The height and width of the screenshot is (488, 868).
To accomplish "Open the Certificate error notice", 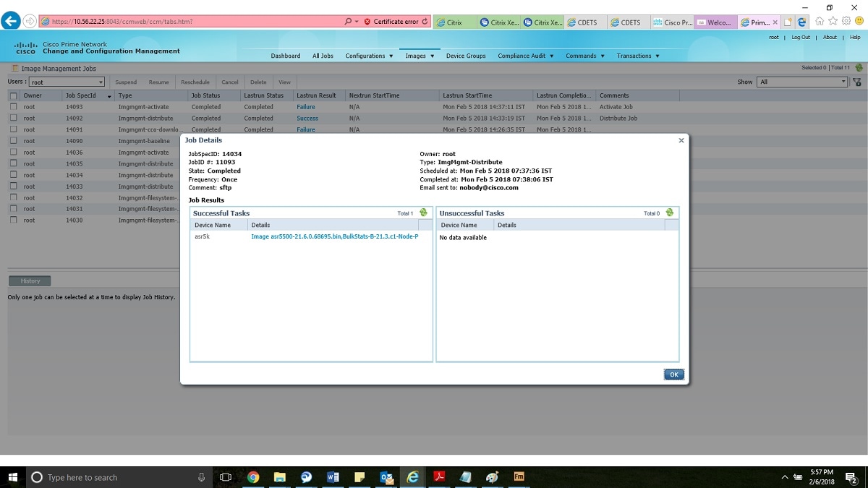I will point(391,22).
